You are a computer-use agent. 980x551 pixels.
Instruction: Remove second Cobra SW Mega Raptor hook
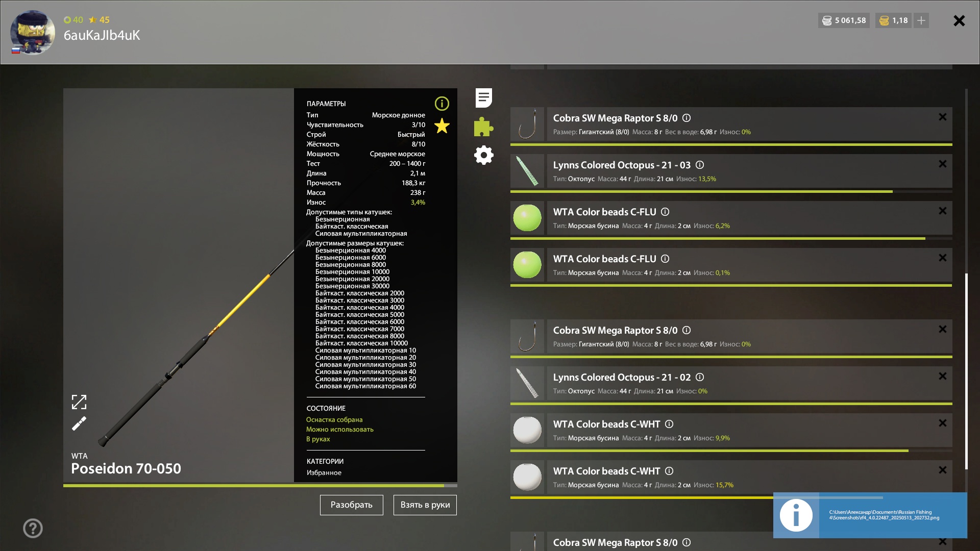click(x=943, y=329)
